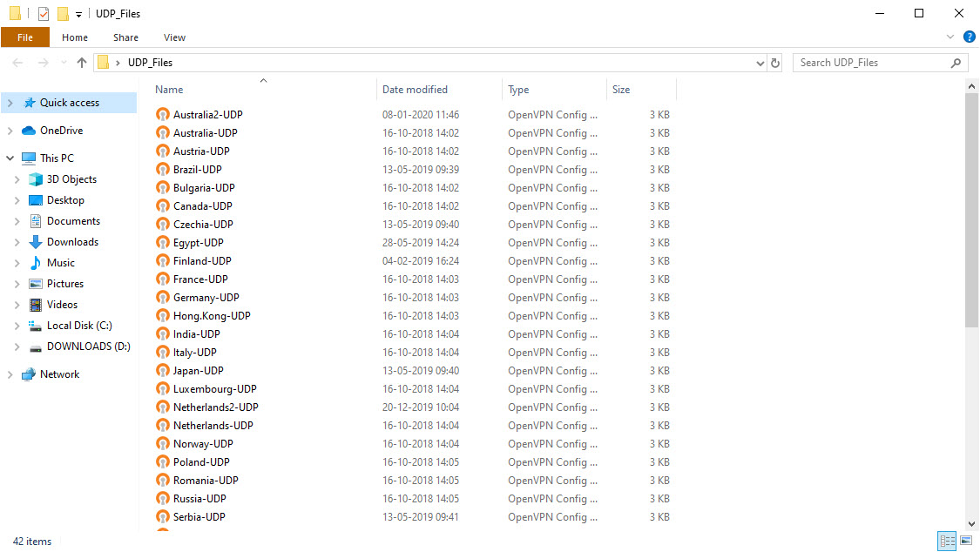The width and height of the screenshot is (980, 552).
Task: Click the Egypt-UDP OpenVPN file icon
Action: pos(163,242)
